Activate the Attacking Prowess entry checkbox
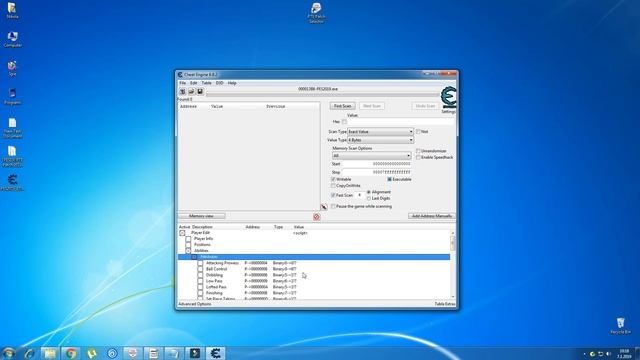Screen dimensions: 640x360 pyautogui.click(x=200, y=263)
